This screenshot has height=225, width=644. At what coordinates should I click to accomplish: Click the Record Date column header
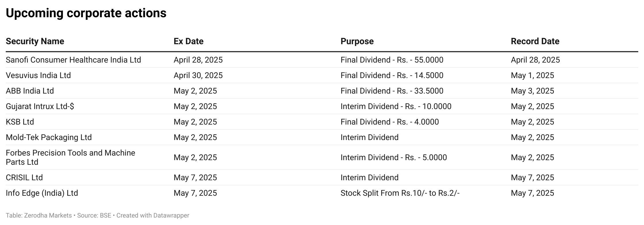point(535,41)
